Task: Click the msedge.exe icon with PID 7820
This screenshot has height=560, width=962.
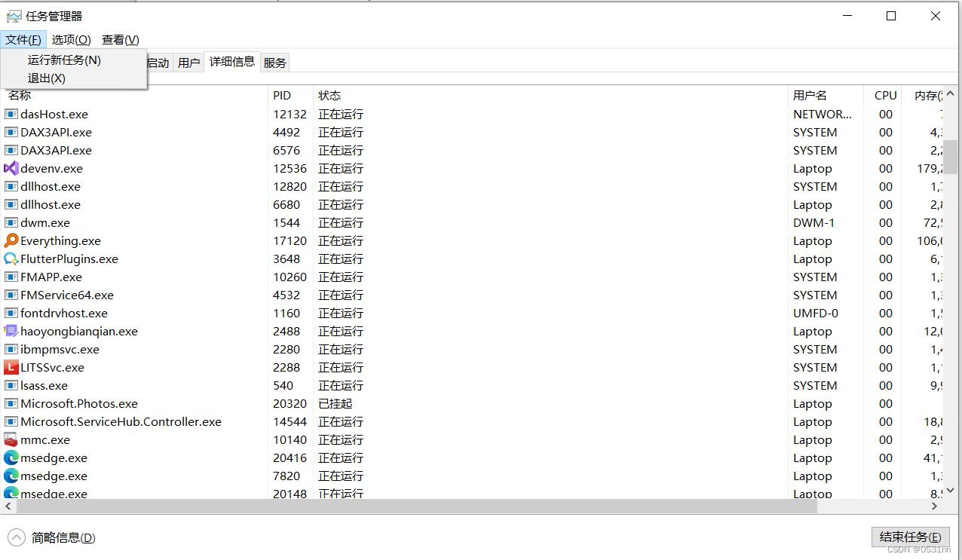Action: (11, 476)
